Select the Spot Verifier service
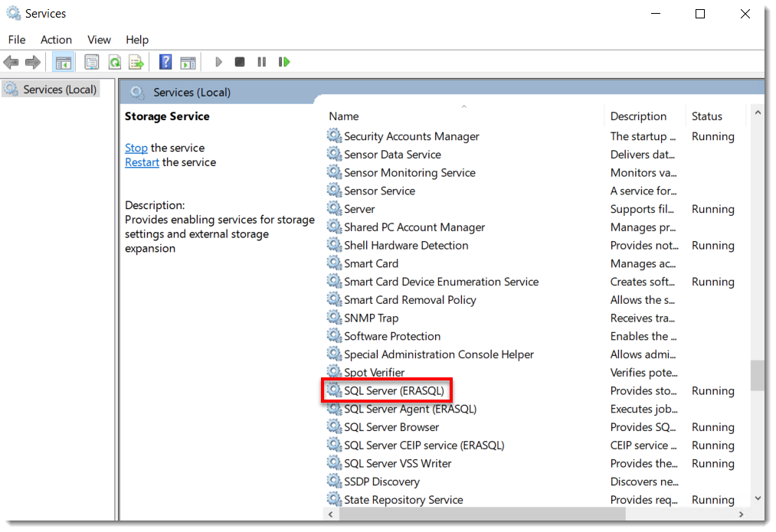The image size is (776, 532). [374, 373]
